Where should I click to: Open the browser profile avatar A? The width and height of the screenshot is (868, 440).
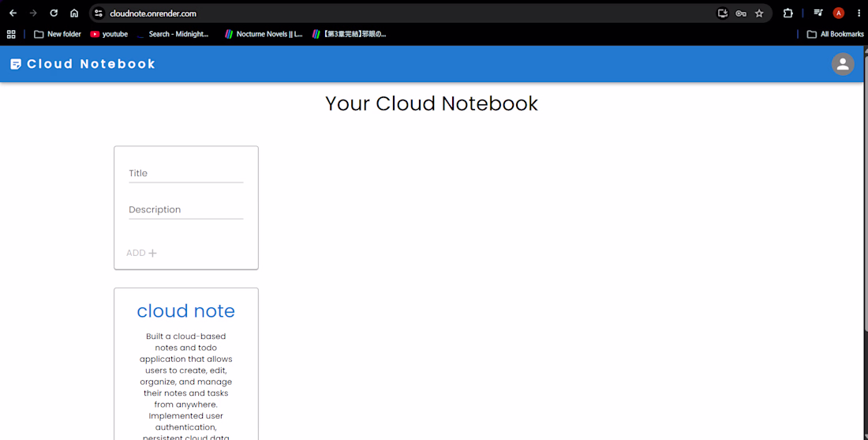839,13
